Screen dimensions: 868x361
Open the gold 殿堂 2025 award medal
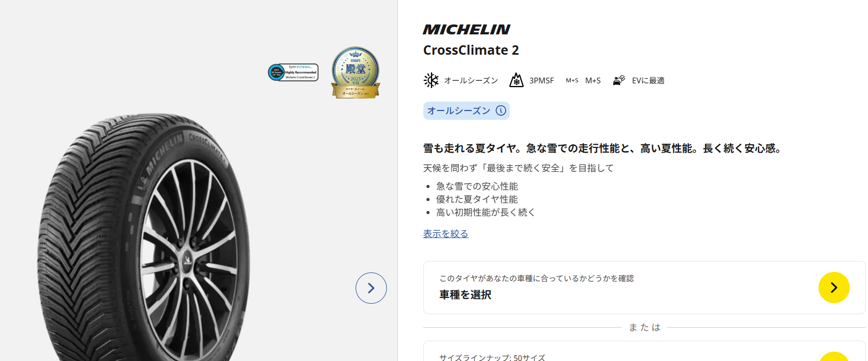click(x=356, y=72)
